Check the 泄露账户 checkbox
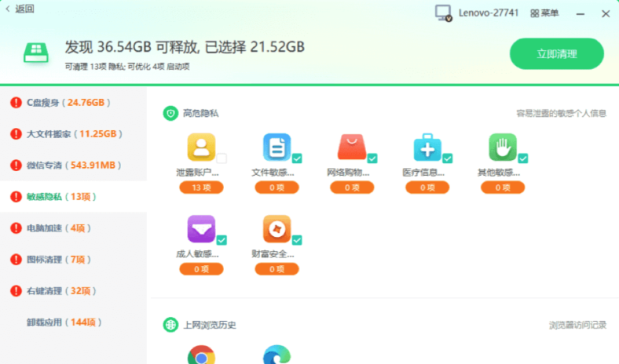 (222, 158)
